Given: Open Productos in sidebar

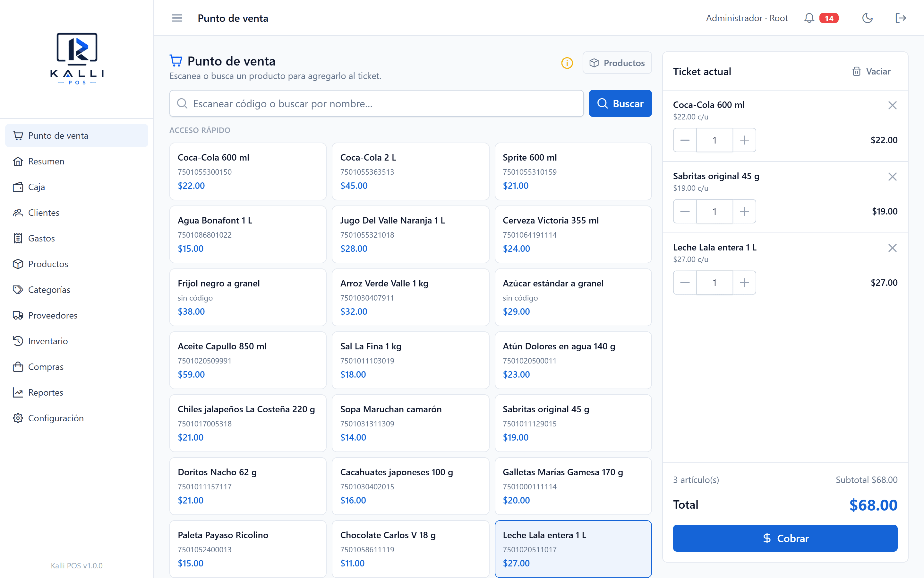Looking at the screenshot, I should tap(76, 264).
